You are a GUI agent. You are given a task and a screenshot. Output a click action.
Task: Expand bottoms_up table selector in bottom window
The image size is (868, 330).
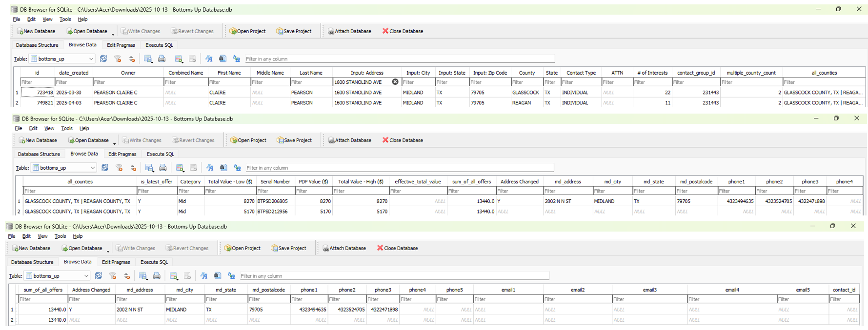[57, 276]
